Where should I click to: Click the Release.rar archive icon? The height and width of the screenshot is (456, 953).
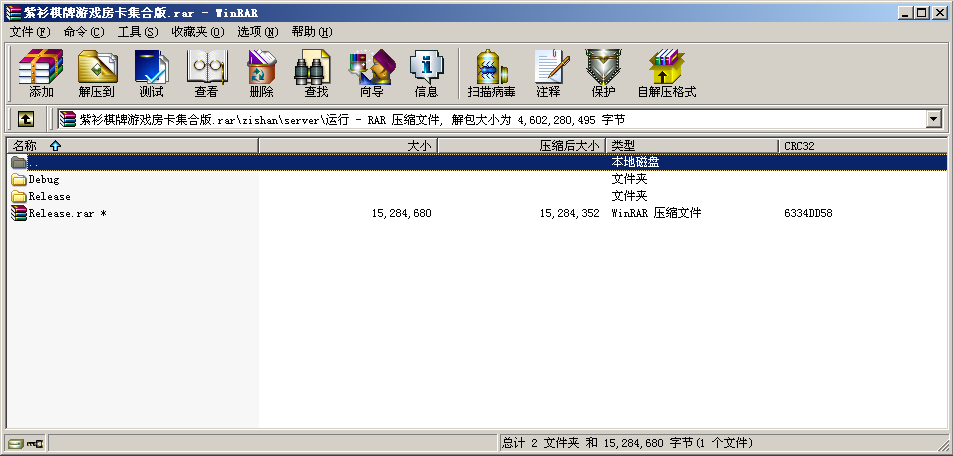(x=19, y=213)
